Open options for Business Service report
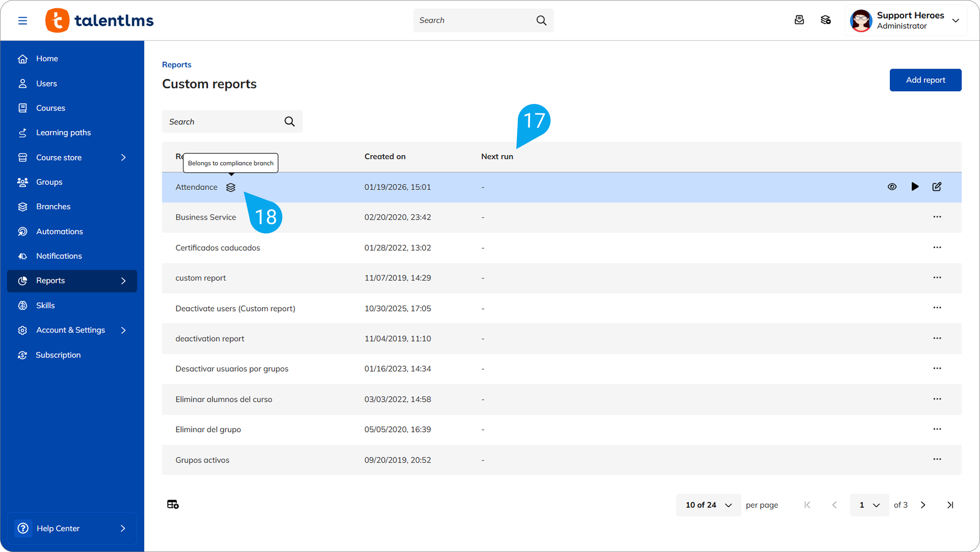The width and height of the screenshot is (980, 552). pos(937,217)
